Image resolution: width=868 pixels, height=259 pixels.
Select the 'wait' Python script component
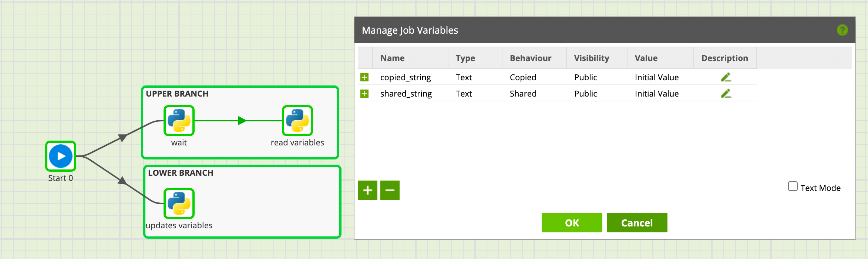(x=179, y=121)
